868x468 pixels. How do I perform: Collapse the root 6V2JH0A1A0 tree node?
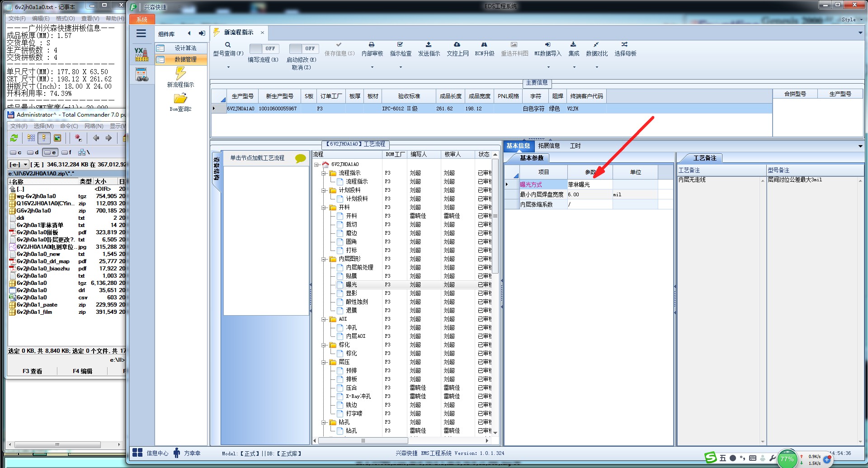(316, 165)
